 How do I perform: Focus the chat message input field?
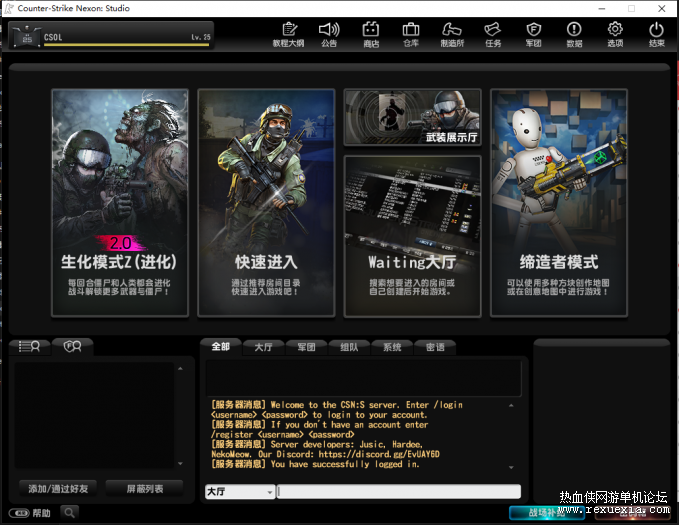tap(399, 492)
